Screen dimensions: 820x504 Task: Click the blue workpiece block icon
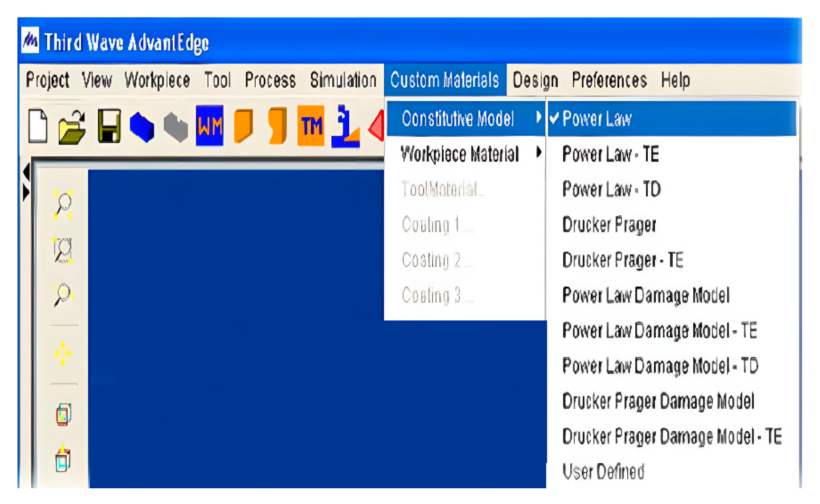142,126
